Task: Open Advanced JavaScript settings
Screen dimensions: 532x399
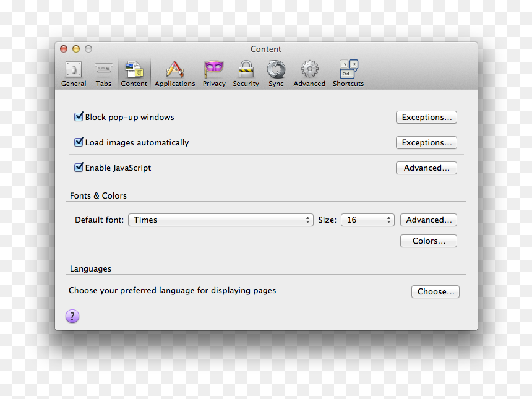Action: coord(426,168)
